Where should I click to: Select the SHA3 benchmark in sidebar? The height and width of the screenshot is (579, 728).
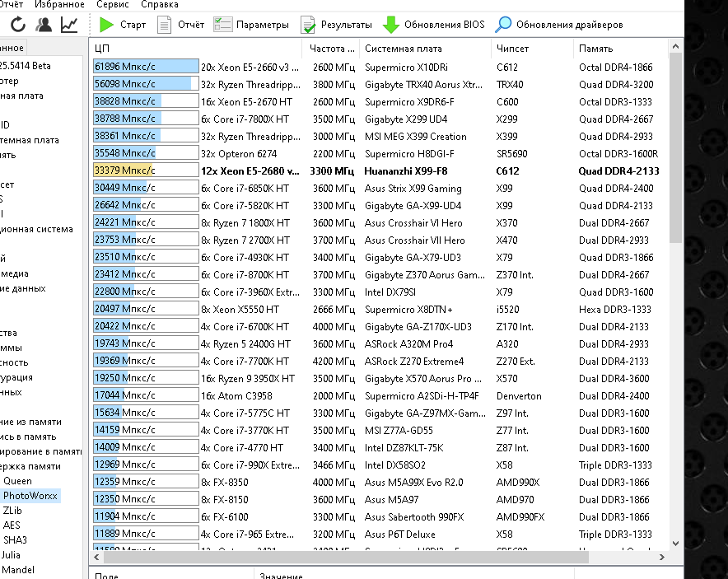click(x=15, y=540)
